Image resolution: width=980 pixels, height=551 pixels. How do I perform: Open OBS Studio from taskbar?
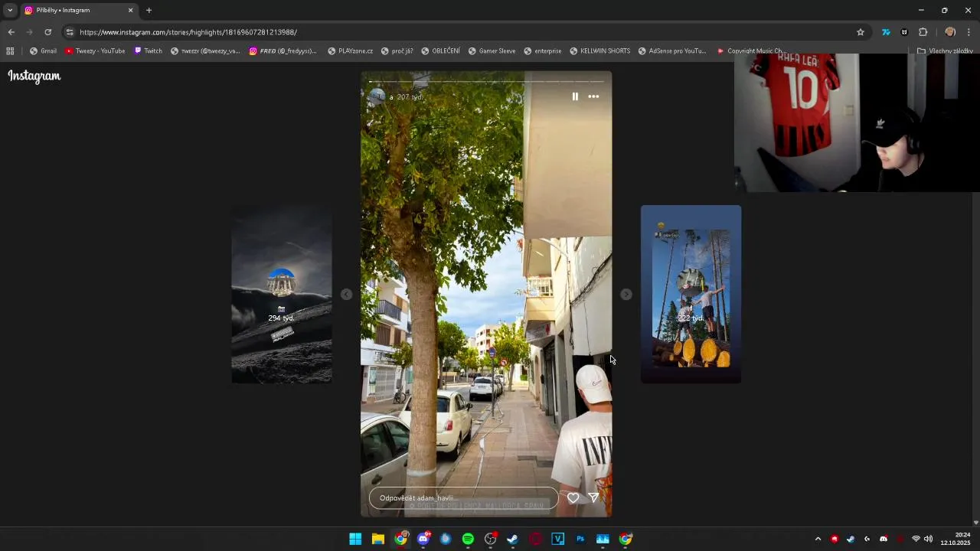coord(491,539)
